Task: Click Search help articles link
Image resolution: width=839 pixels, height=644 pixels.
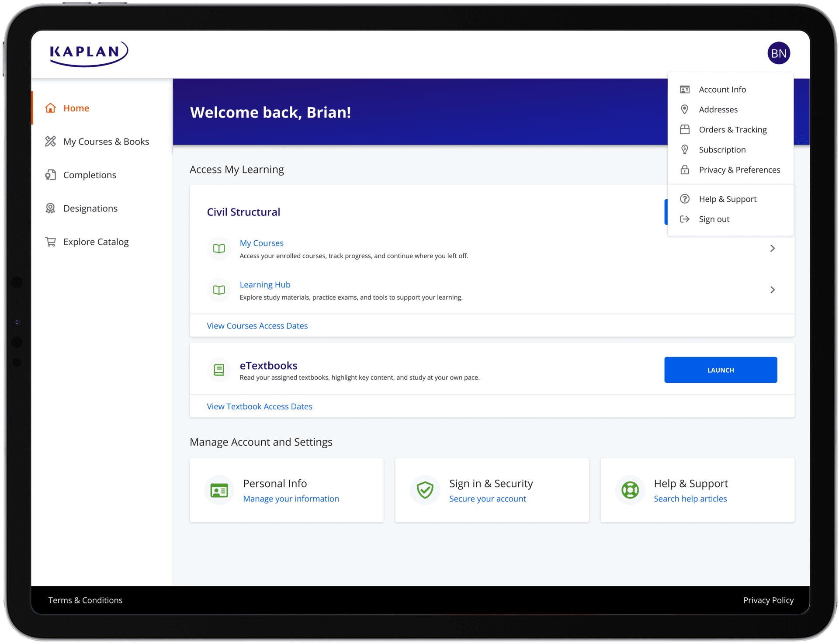Action: (690, 499)
